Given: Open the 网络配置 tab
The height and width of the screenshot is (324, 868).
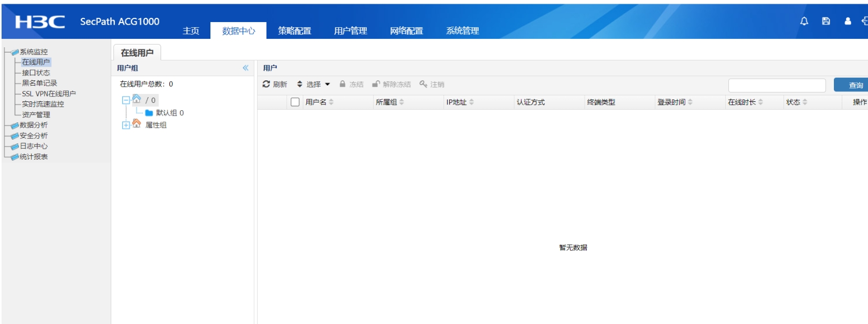Looking at the screenshot, I should [406, 30].
